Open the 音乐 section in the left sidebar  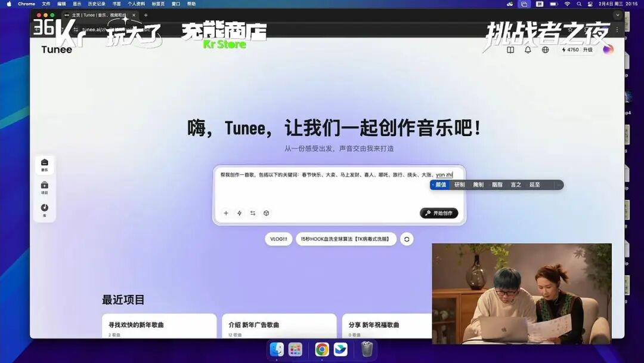coord(45,165)
